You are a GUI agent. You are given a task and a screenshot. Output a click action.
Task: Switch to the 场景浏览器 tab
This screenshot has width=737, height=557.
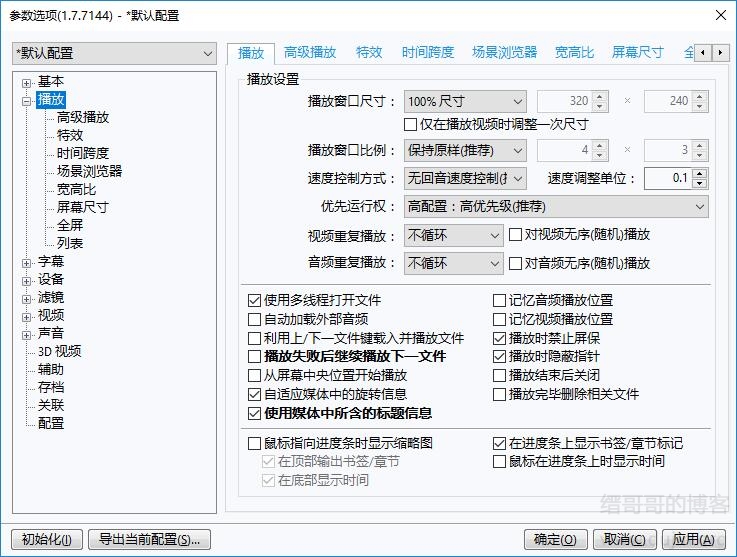[x=504, y=52]
